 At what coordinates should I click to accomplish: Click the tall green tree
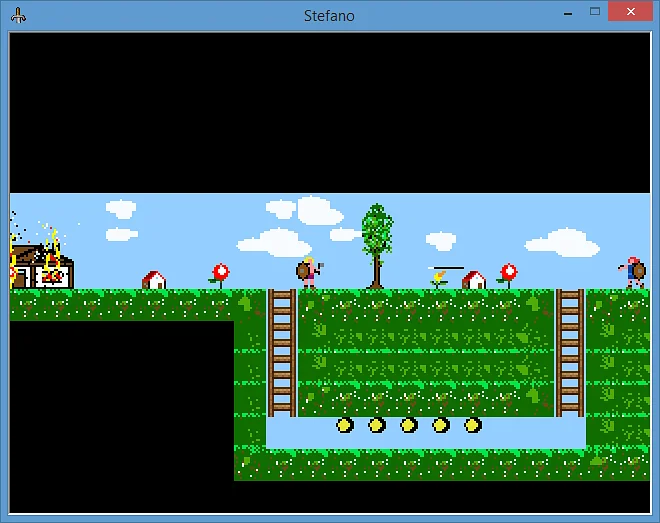click(377, 246)
